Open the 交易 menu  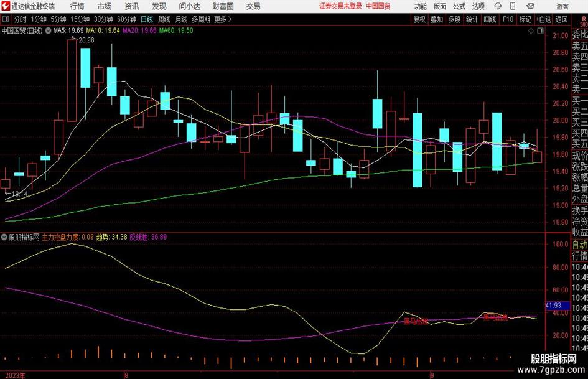[x=253, y=6]
